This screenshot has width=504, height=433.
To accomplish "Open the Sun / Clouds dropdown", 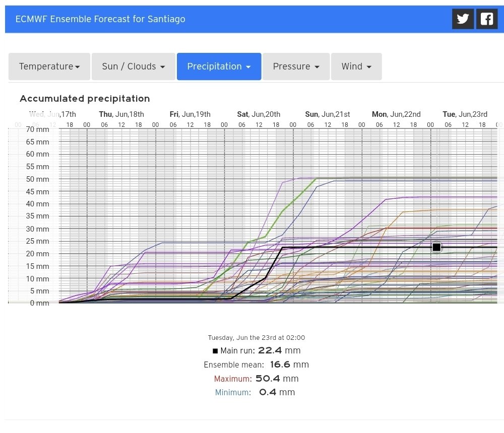I will 134,66.
